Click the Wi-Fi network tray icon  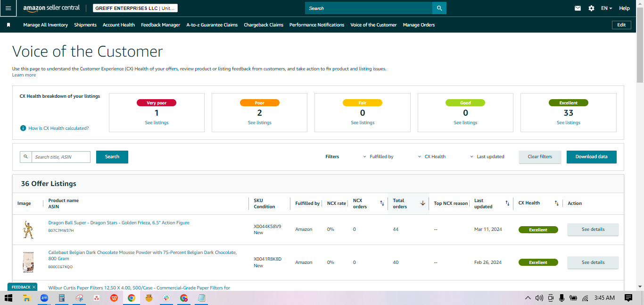click(x=585, y=298)
